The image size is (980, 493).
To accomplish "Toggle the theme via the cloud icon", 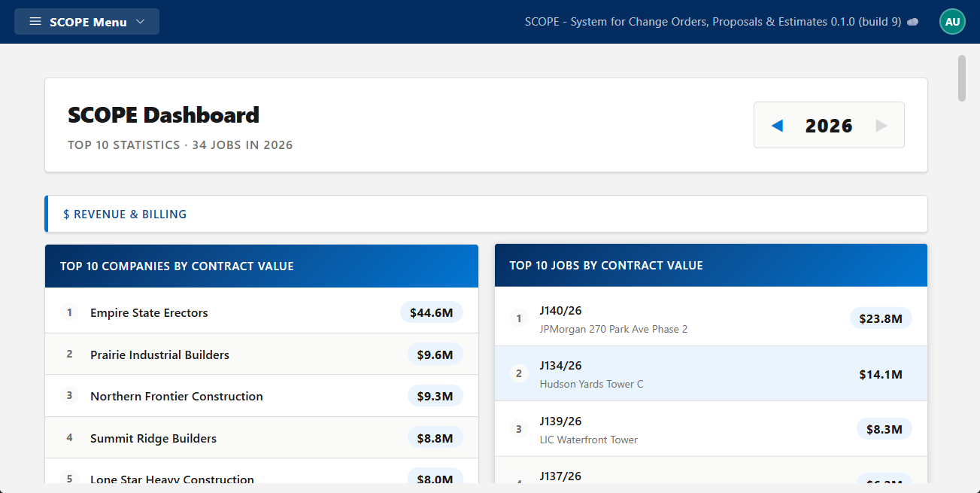I will (912, 23).
